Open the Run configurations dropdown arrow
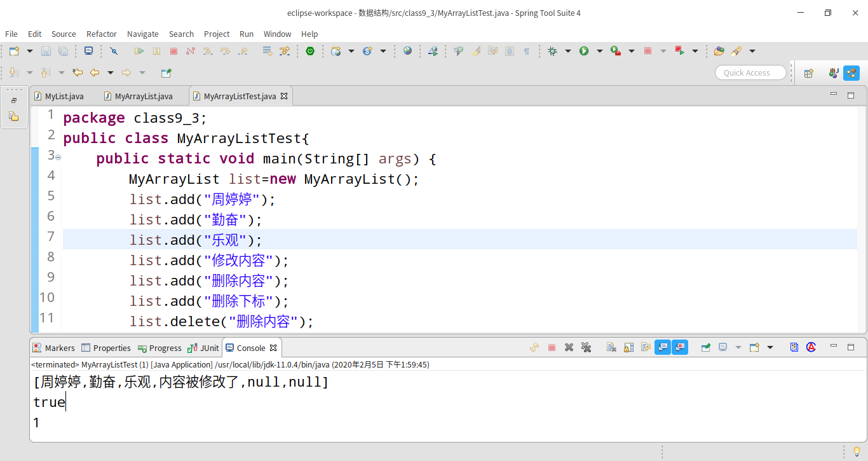 pyautogui.click(x=599, y=51)
